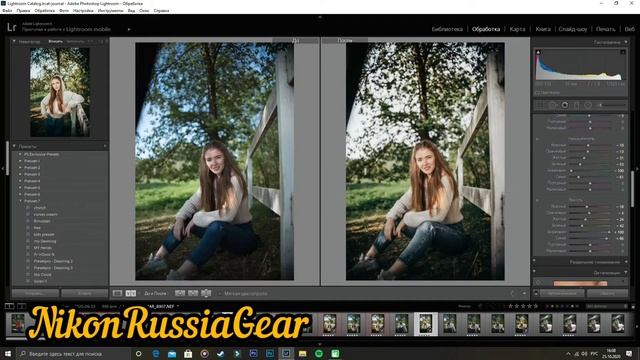
Task: Select the highlighted filmstrip thumbnail
Action: click(426, 324)
